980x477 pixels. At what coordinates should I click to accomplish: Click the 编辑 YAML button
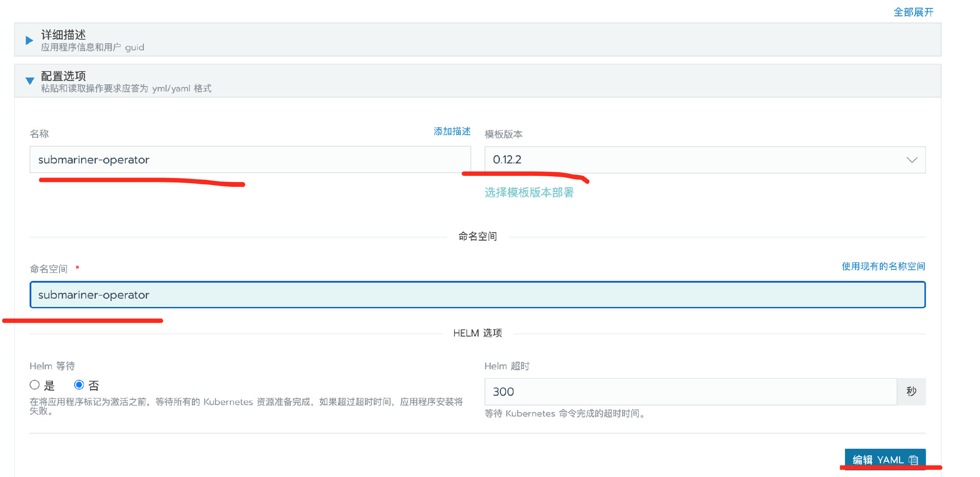coord(885,460)
